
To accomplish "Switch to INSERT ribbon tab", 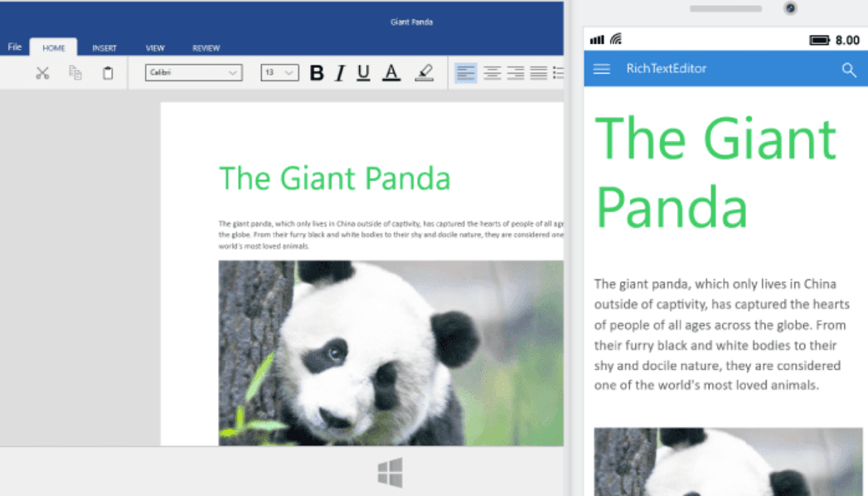I will click(x=104, y=48).
